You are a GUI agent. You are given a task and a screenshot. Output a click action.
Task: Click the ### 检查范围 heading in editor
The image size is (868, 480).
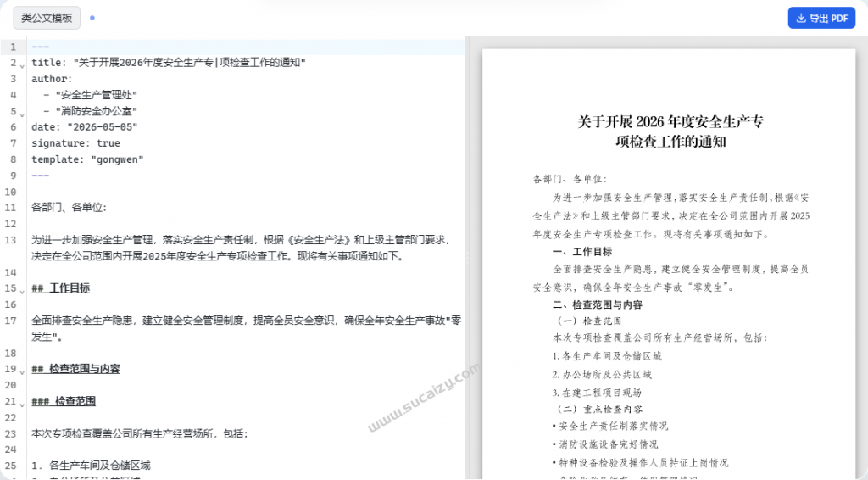[x=64, y=401]
